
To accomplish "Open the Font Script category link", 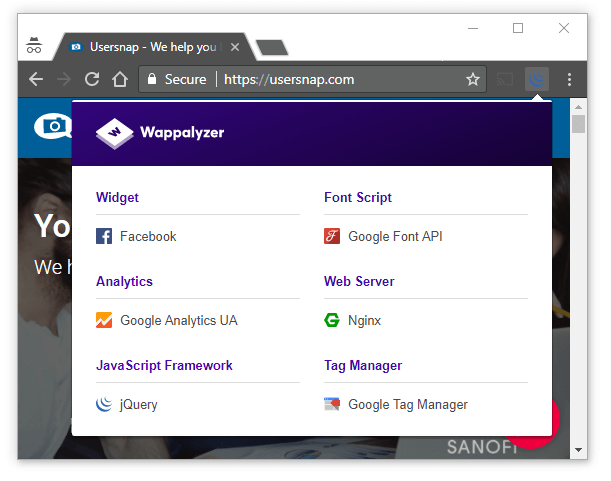I will [358, 197].
